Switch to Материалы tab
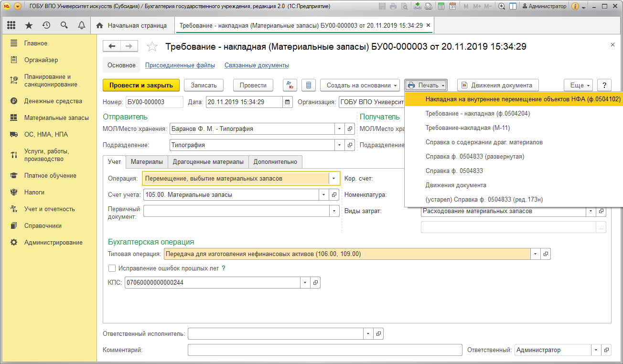This screenshot has width=623, height=364. coord(147,161)
